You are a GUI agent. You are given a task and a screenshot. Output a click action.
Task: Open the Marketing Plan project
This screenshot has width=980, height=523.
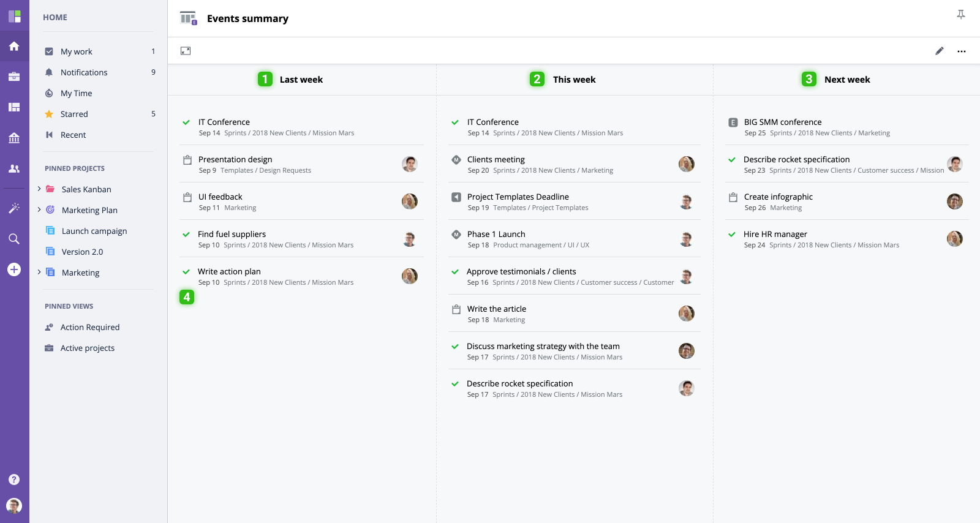point(89,210)
